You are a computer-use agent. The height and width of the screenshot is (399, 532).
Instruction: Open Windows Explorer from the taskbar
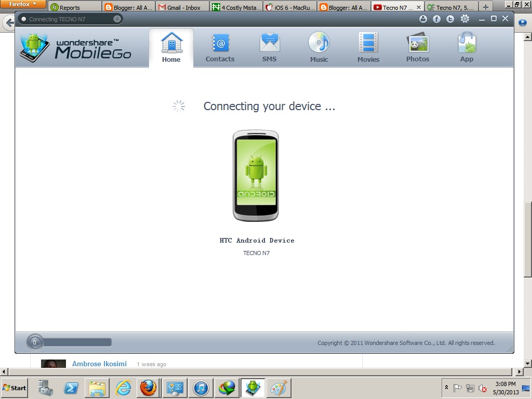click(x=97, y=388)
